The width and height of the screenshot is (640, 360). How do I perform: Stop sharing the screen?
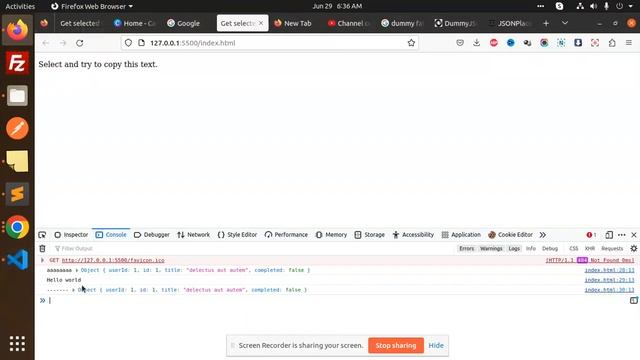click(396, 345)
